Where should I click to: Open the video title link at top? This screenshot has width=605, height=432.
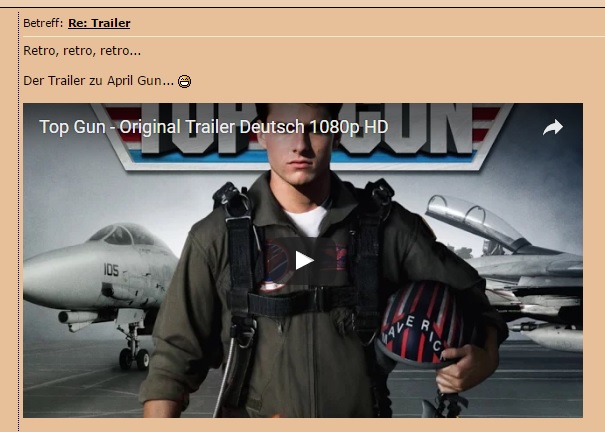213,128
